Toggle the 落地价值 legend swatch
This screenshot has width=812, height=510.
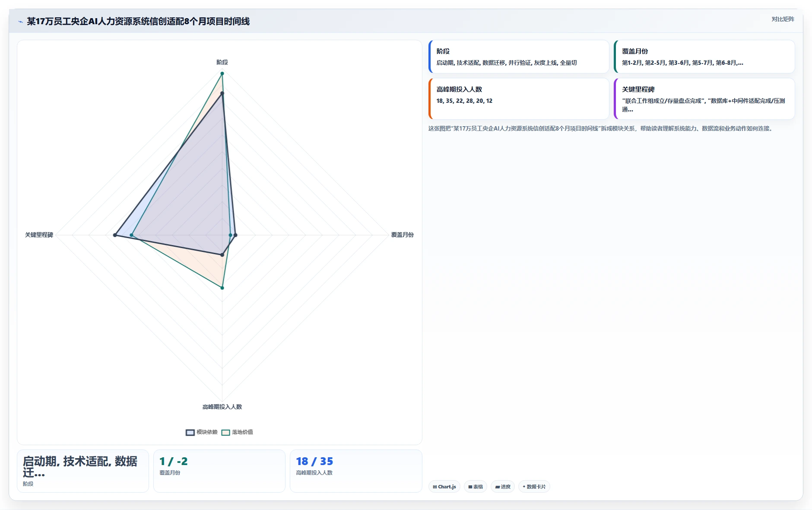(x=225, y=432)
